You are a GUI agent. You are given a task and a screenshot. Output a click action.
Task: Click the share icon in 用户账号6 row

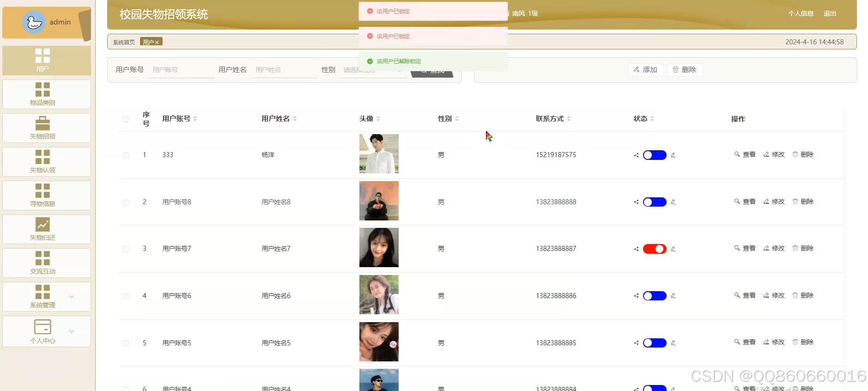coord(636,296)
